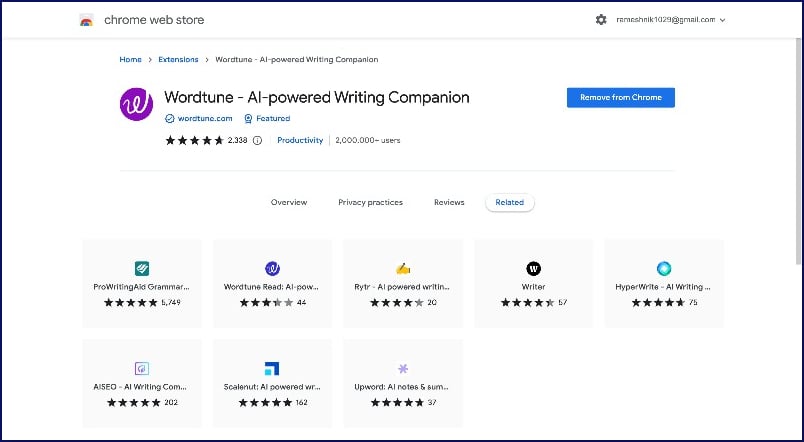The height and width of the screenshot is (442, 804).
Task: Click the Writer black W icon
Action: [x=533, y=268]
